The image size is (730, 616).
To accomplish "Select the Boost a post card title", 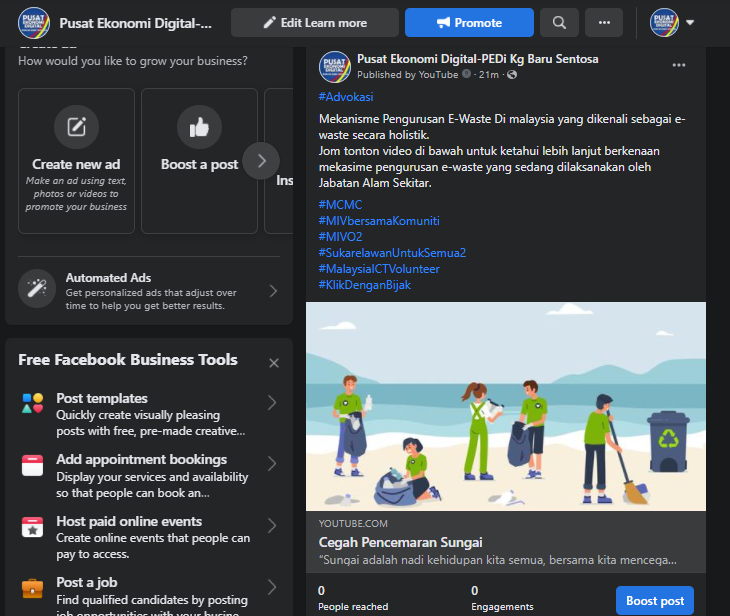I will (199, 164).
